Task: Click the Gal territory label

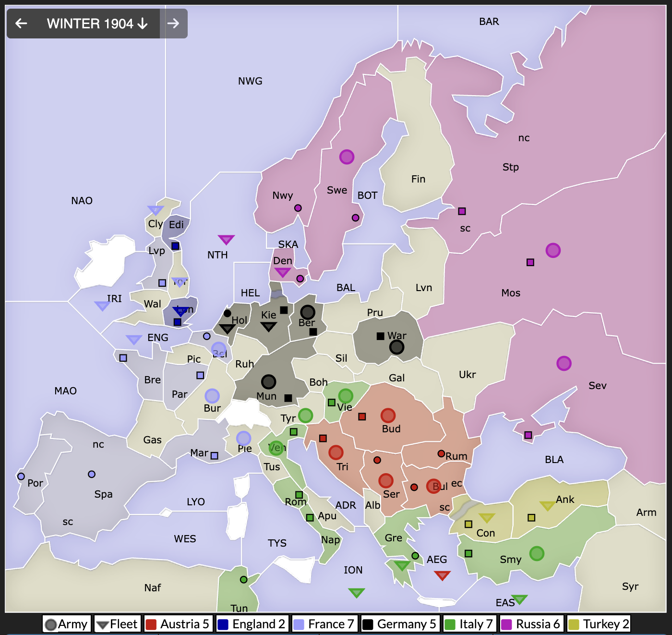Action: tap(396, 378)
